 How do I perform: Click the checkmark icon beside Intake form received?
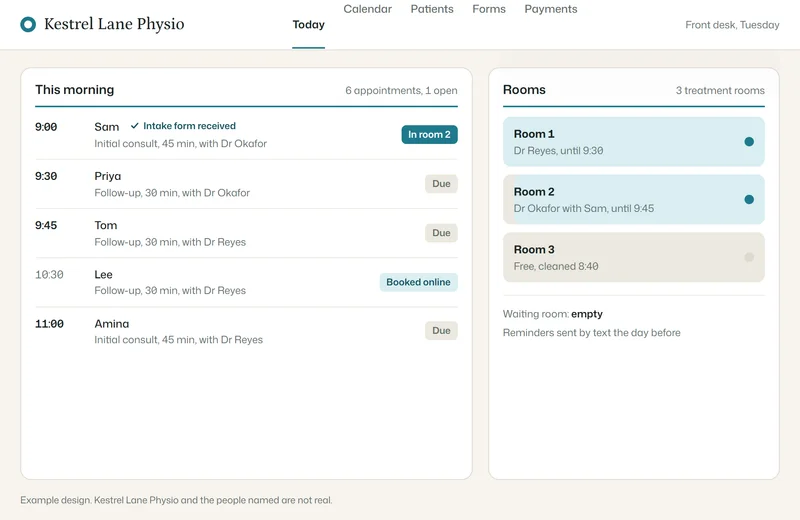coord(135,126)
